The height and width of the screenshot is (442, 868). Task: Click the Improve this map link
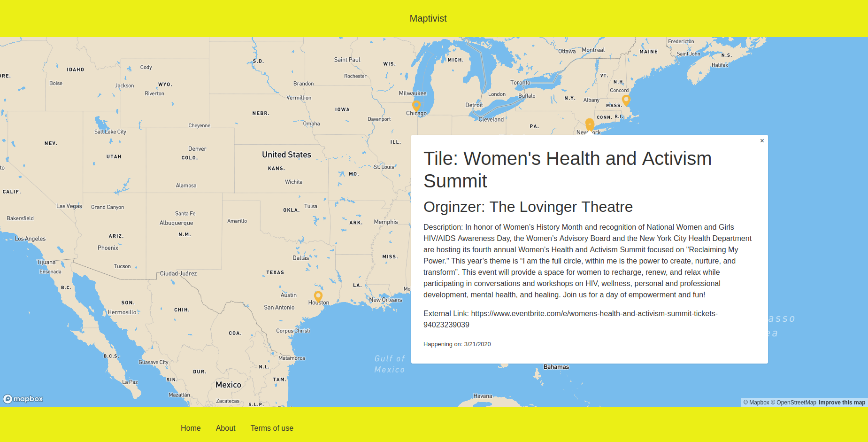(842, 403)
